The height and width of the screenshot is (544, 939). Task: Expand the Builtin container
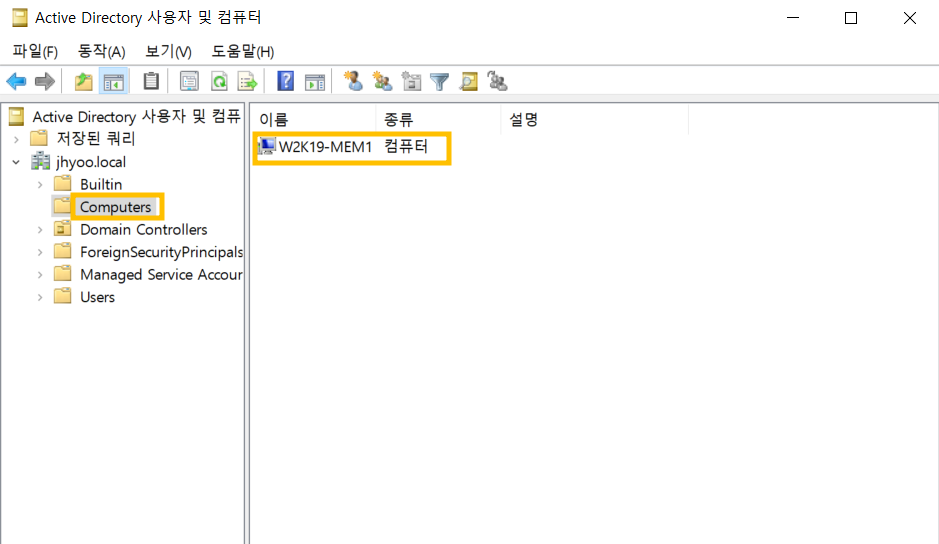[x=40, y=185]
